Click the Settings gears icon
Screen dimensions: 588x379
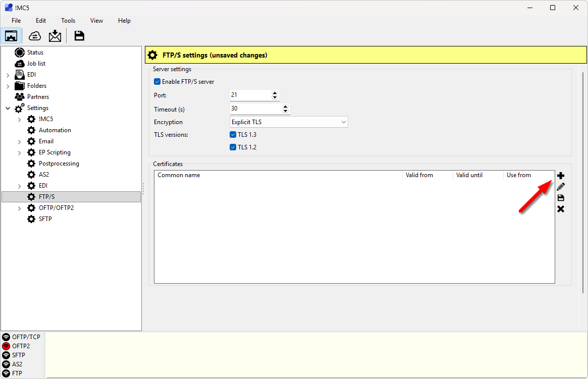pyautogui.click(x=20, y=108)
